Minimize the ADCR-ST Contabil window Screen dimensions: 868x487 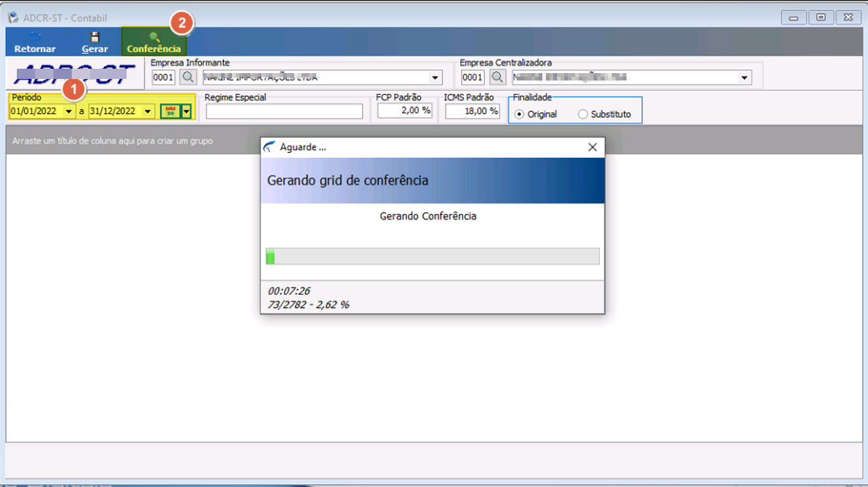pyautogui.click(x=793, y=18)
